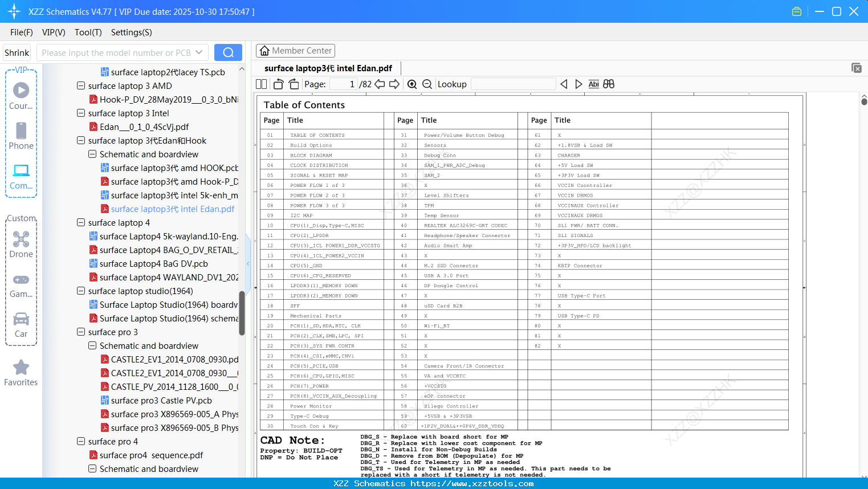868x489 pixels.
Task: Click the yellow toolbox icon in title bar
Action: tap(797, 11)
